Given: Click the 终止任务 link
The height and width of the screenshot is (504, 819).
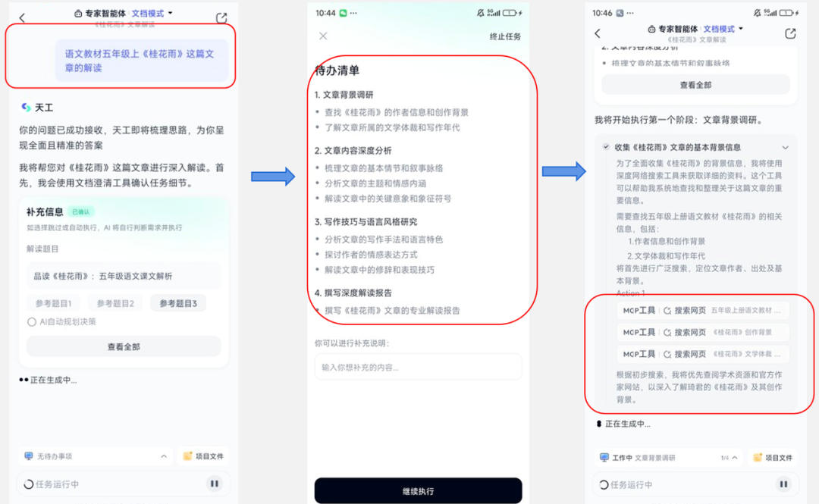Looking at the screenshot, I should (x=504, y=36).
